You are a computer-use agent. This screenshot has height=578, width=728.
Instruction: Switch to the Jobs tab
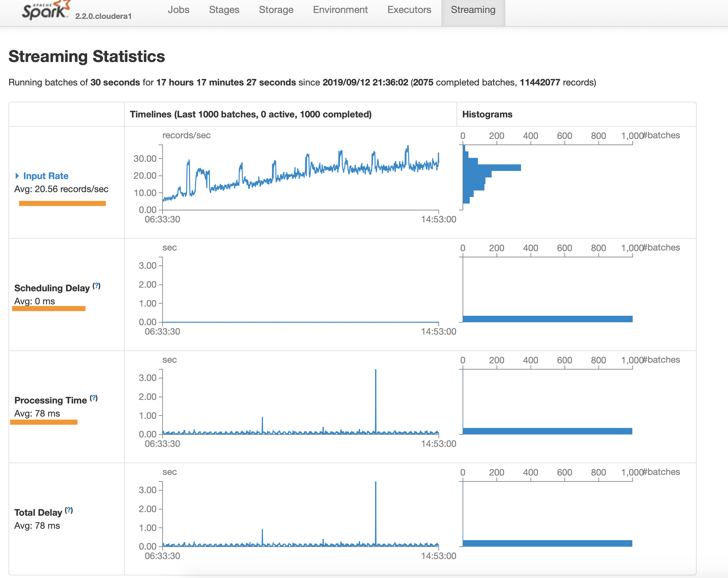pyautogui.click(x=179, y=10)
